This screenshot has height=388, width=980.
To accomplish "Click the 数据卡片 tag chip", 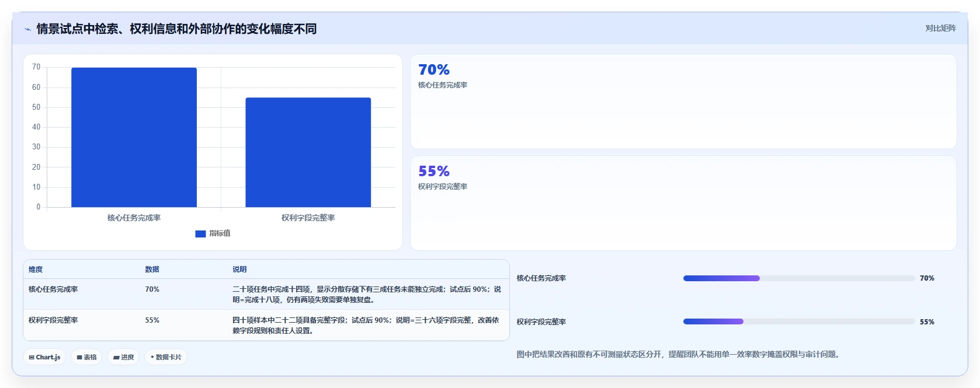I will coord(166,357).
